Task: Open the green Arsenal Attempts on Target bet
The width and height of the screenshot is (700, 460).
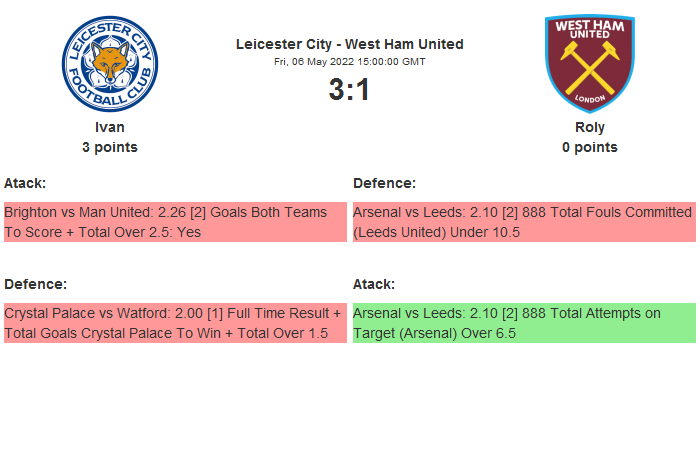Action: (524, 323)
